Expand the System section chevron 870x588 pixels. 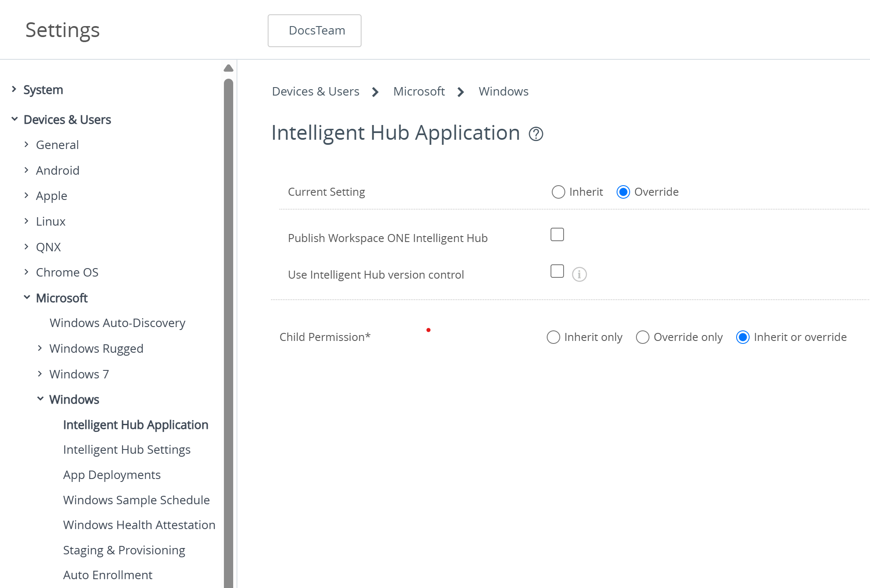click(x=14, y=89)
